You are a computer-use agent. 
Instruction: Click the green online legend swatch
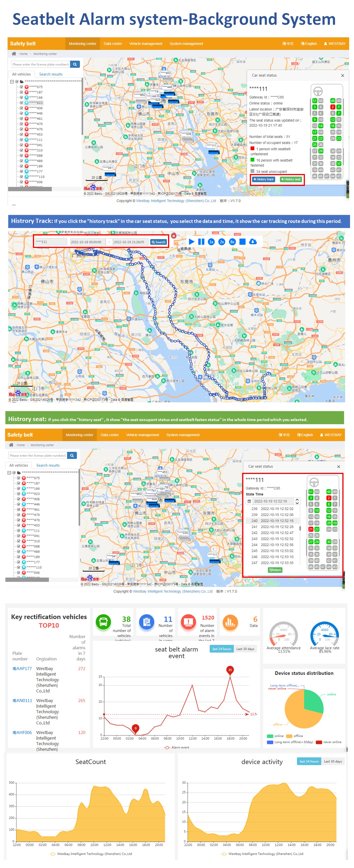(x=270, y=736)
